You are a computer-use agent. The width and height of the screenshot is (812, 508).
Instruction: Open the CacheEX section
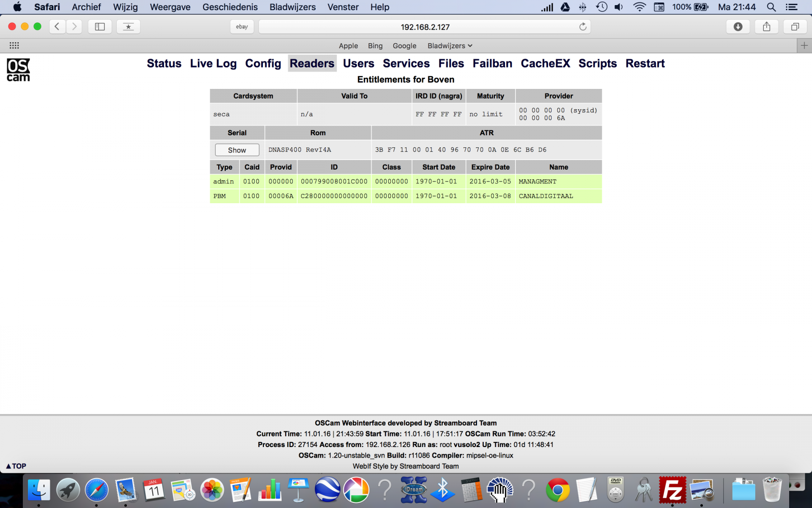coord(545,63)
